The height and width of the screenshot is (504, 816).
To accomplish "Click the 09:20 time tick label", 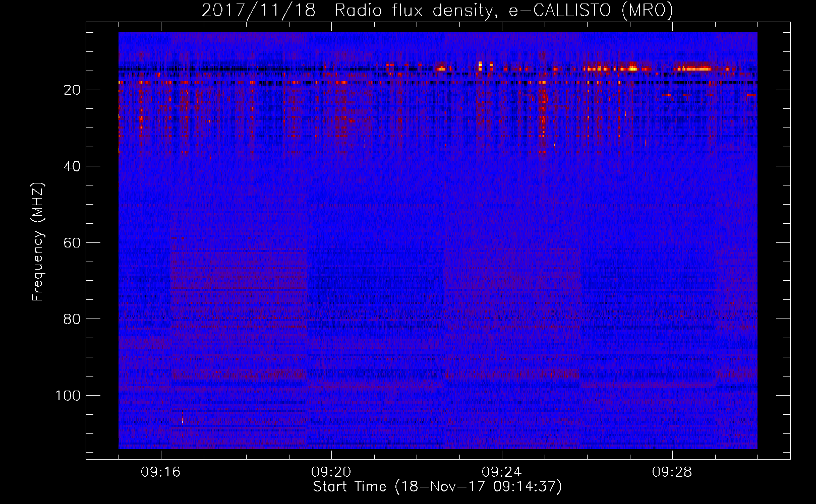I will point(331,472).
